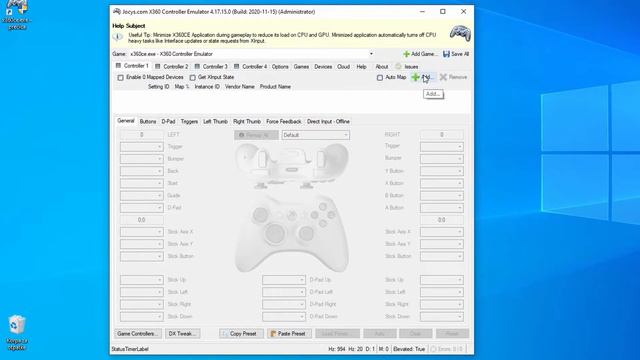Screen dimensions: 640x360
Task: Click the front-view Xbox controller image
Action: [291, 233]
